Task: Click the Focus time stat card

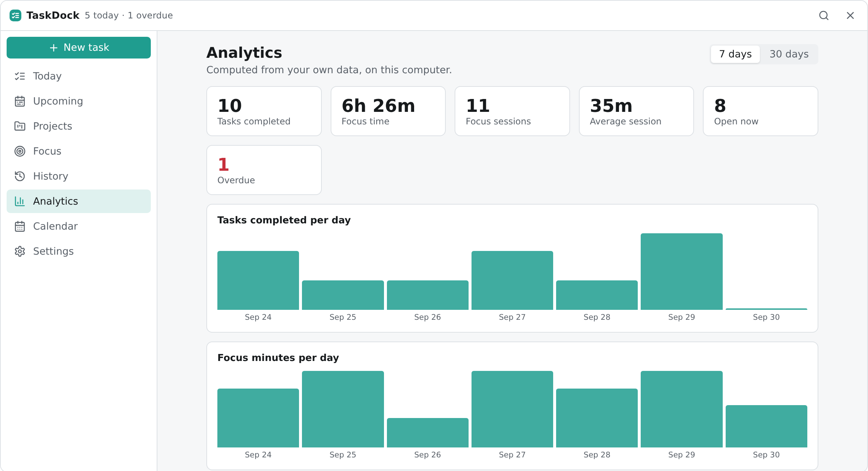Action: [388, 111]
